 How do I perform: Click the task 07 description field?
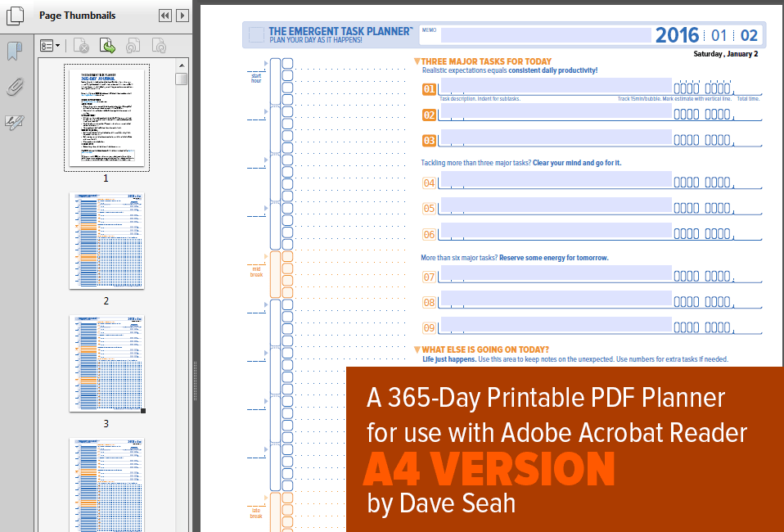(x=556, y=273)
